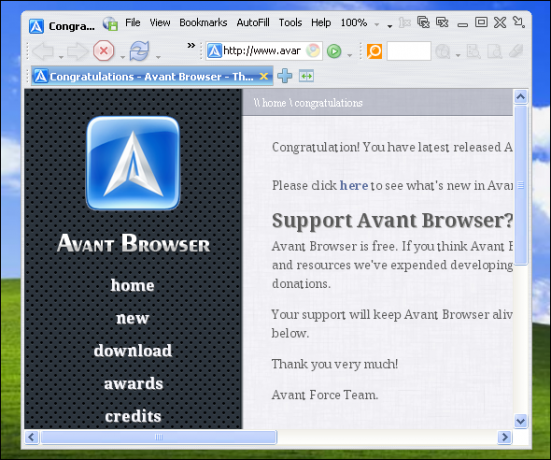The width and height of the screenshot is (551, 460).
Task: Click the close-all-windows icon in title bar
Action: (423, 22)
